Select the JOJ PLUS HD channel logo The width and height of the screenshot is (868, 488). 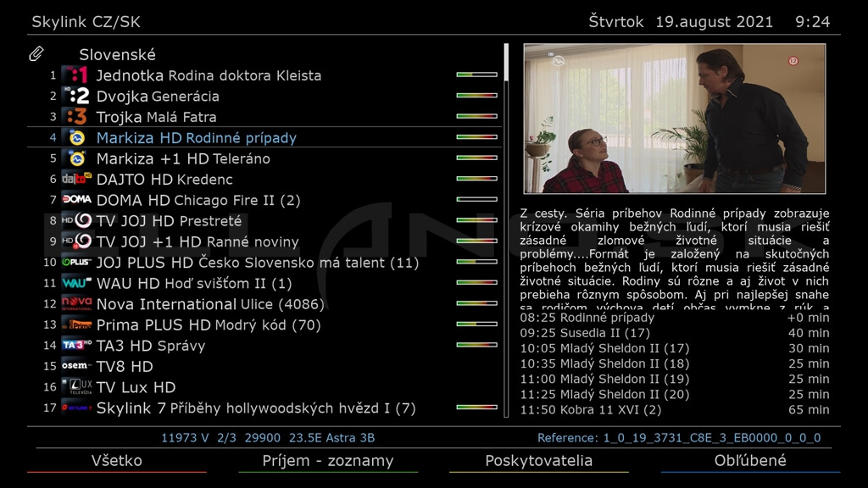(x=76, y=263)
